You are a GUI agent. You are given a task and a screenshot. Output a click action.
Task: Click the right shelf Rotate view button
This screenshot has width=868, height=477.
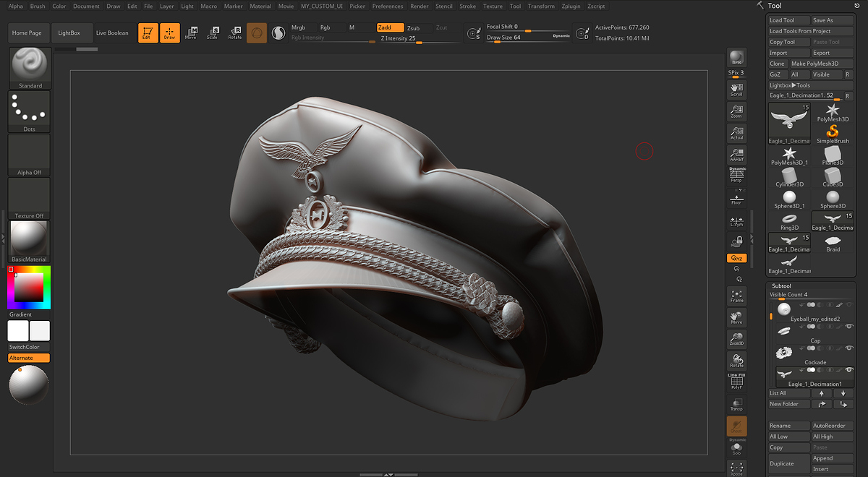pyautogui.click(x=736, y=360)
